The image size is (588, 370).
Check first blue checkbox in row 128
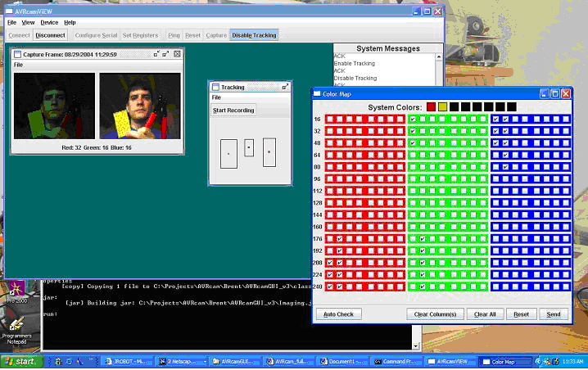click(x=495, y=203)
